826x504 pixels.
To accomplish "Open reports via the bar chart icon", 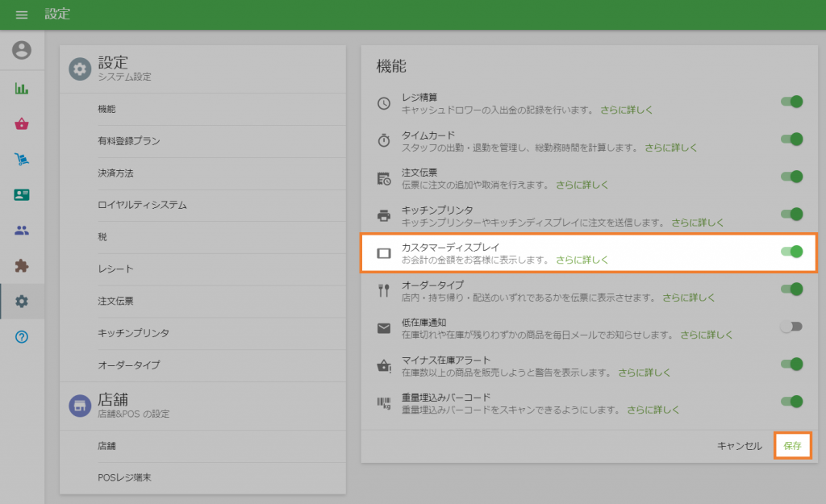I will [x=22, y=89].
